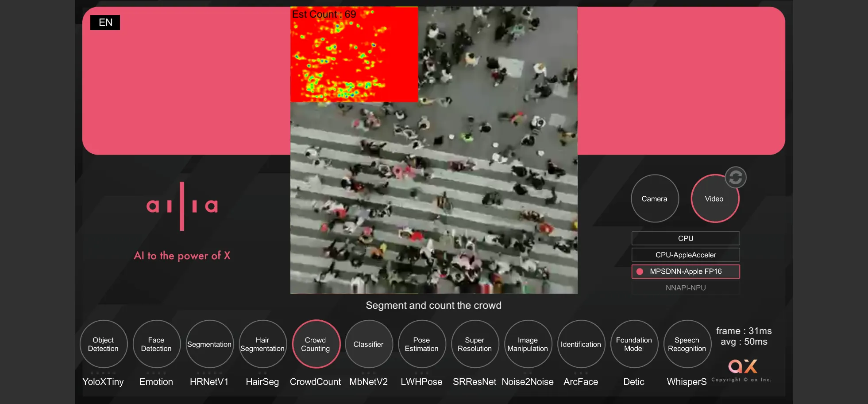
Task: Select MPSDNN-Apple FP16 backend
Action: click(686, 272)
